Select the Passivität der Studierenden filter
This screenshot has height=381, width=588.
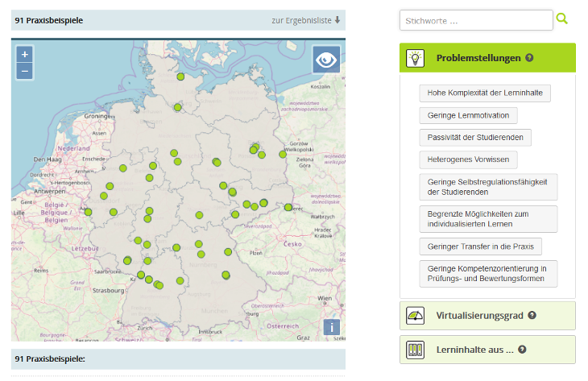click(474, 138)
